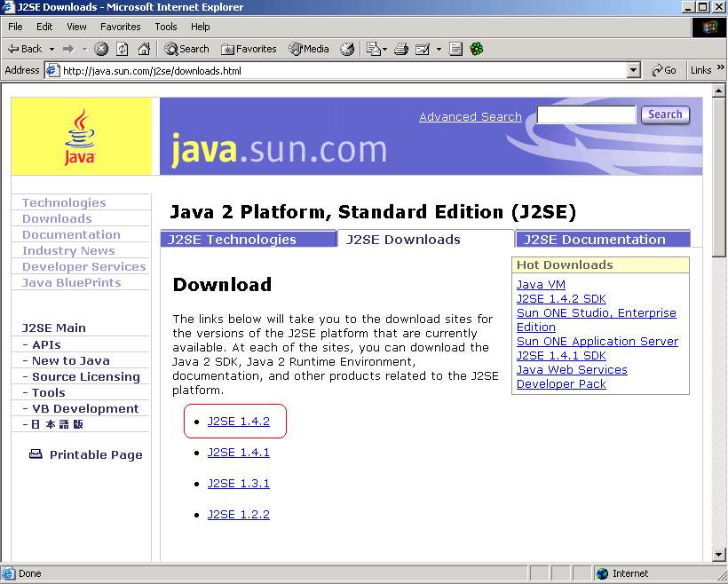Click the Printable Page printer icon
This screenshot has width=728, height=584.
36,454
